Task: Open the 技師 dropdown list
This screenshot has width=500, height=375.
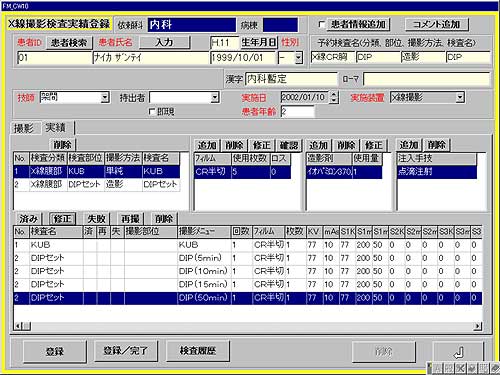Action: [105, 98]
